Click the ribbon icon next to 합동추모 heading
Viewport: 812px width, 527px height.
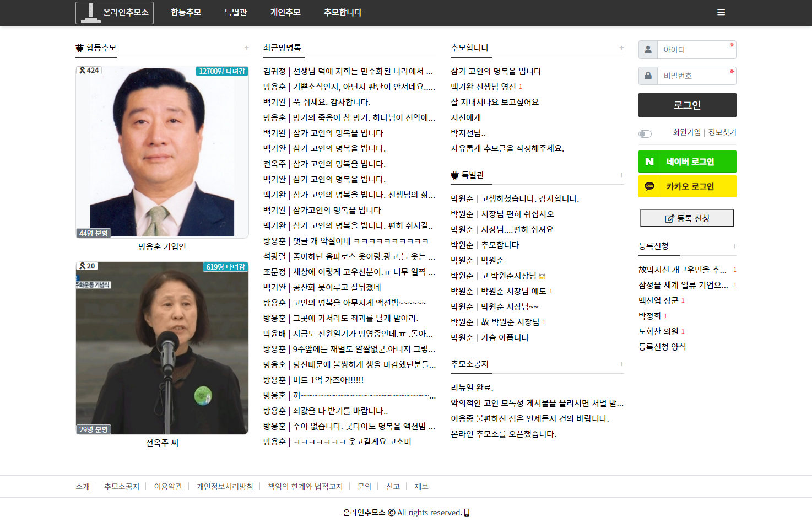click(x=80, y=48)
